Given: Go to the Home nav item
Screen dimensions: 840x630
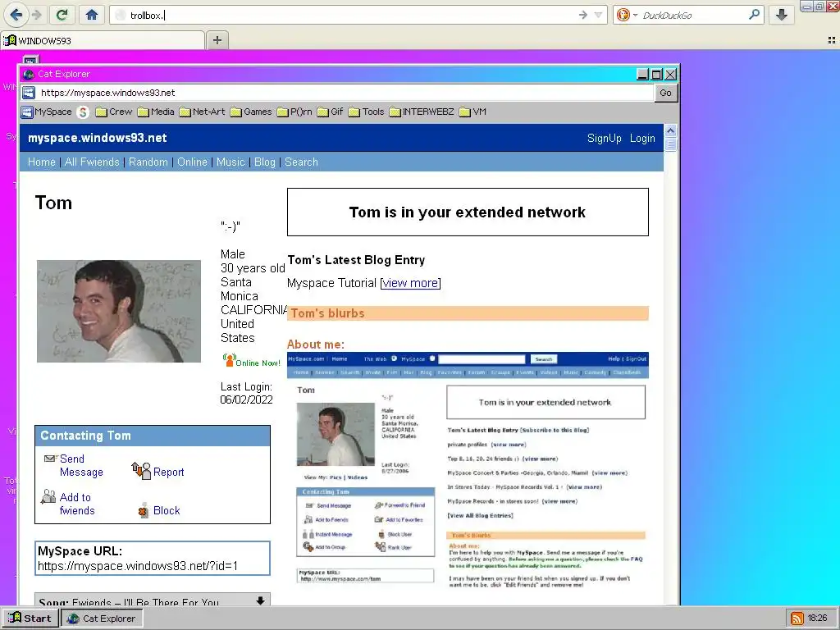Looking at the screenshot, I should [42, 162].
